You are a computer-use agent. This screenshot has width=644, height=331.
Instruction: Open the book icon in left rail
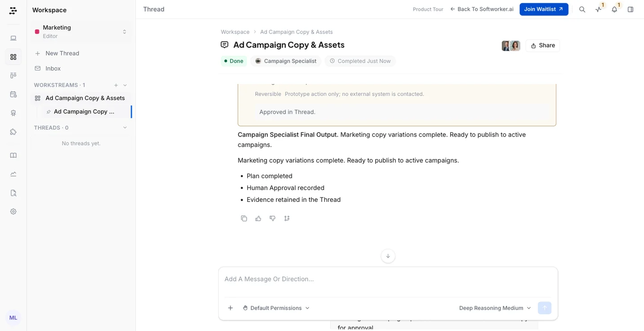(13, 155)
